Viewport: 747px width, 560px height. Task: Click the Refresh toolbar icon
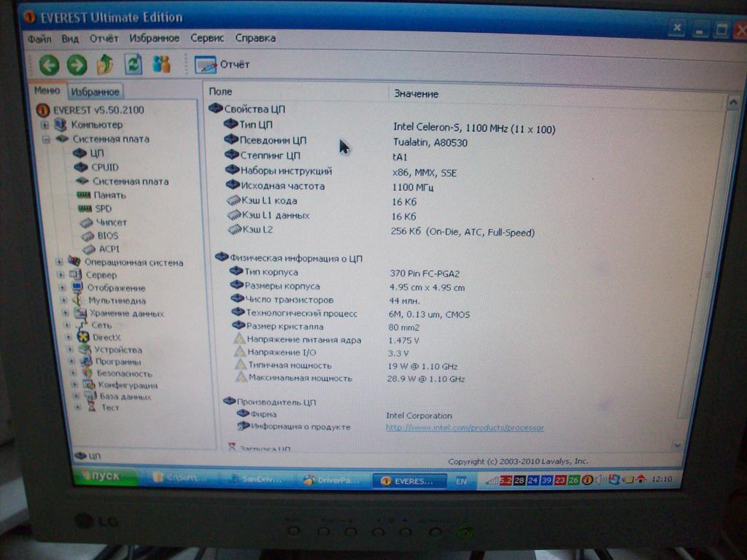click(133, 64)
